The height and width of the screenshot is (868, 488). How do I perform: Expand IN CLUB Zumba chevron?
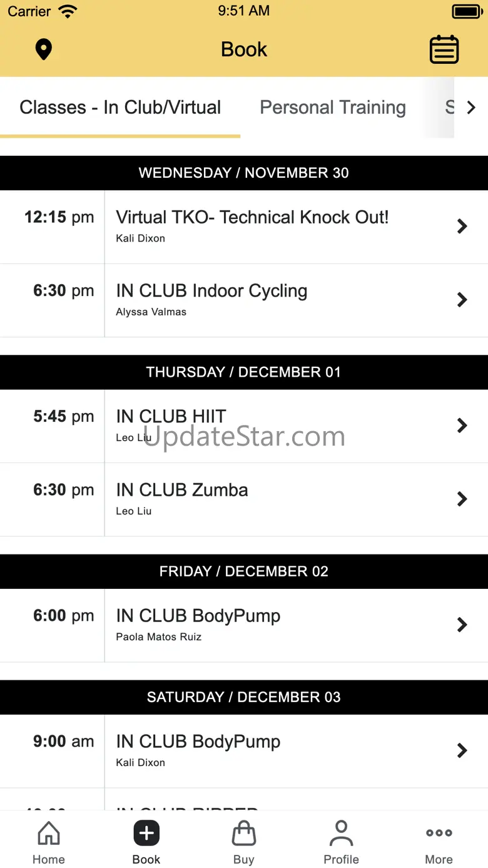tap(462, 499)
